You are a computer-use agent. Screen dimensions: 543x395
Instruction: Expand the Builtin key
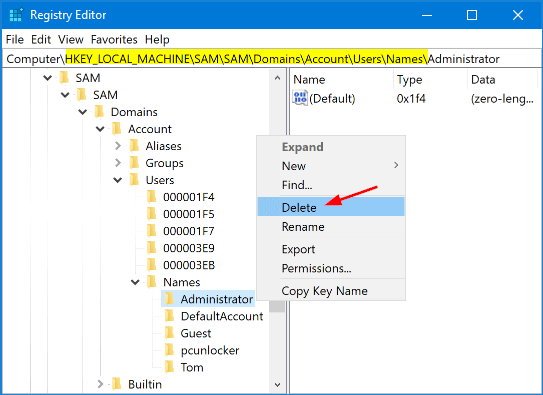click(100, 384)
